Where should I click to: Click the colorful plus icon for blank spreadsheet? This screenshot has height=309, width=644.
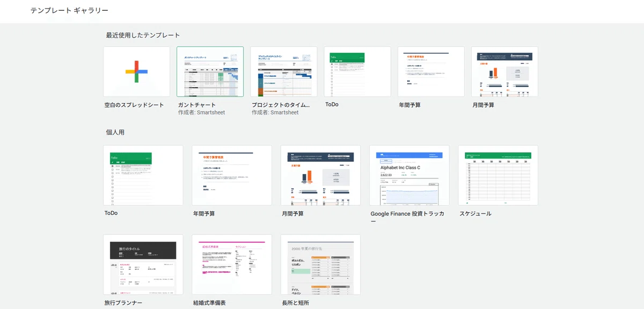pyautogui.click(x=136, y=71)
